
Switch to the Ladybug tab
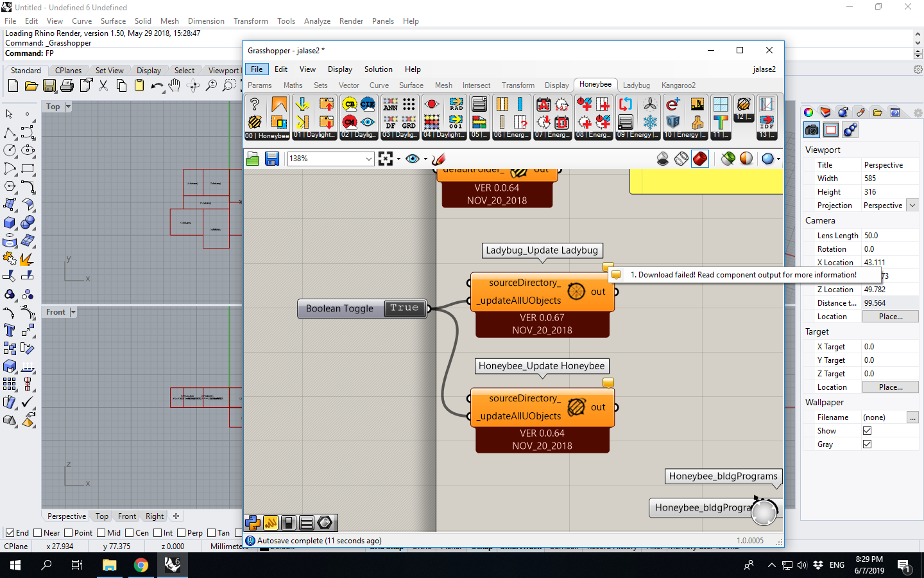tap(637, 85)
